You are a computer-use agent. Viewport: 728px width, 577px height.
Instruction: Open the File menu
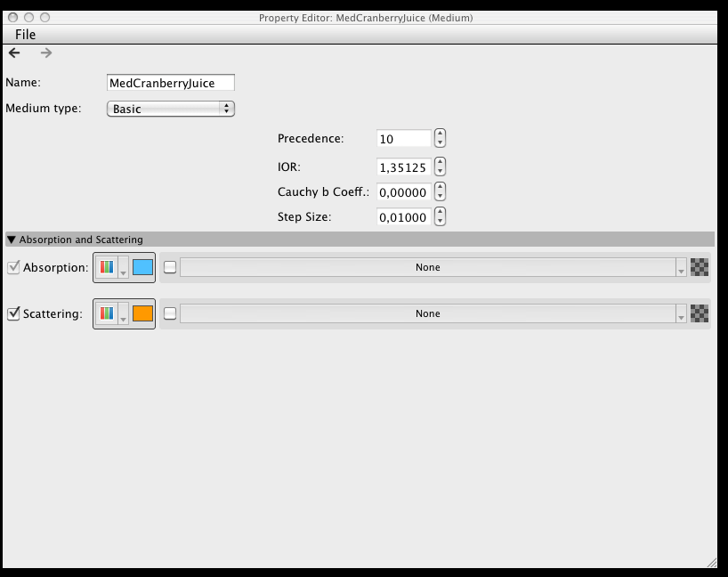click(x=26, y=34)
